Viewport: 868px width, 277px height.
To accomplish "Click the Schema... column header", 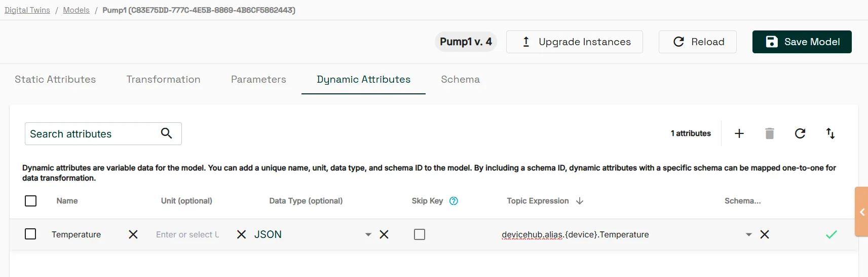I will tap(742, 201).
